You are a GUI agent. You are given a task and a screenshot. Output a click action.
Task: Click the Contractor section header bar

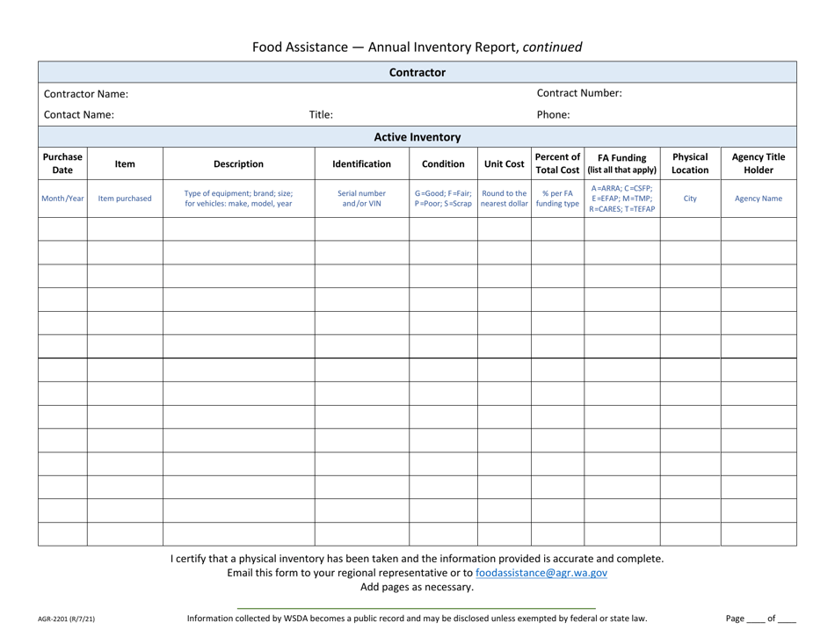click(x=417, y=72)
